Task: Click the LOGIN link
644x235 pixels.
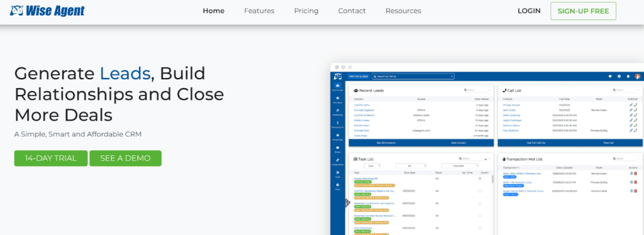Action: tap(529, 11)
